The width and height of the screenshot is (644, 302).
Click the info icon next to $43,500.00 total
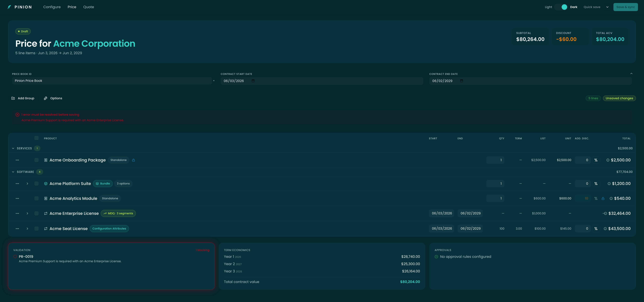pyautogui.click(x=605, y=229)
